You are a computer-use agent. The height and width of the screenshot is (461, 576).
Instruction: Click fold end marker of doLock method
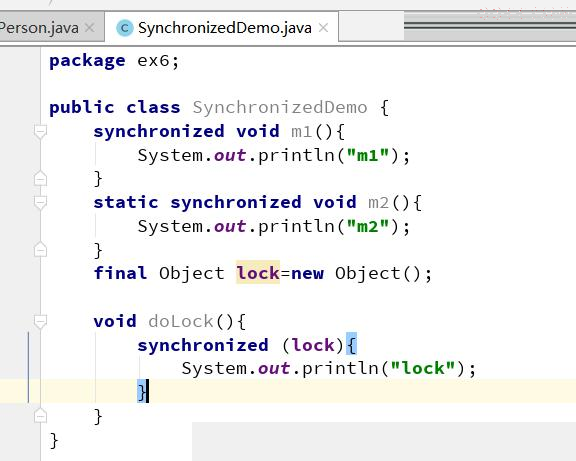coord(40,416)
